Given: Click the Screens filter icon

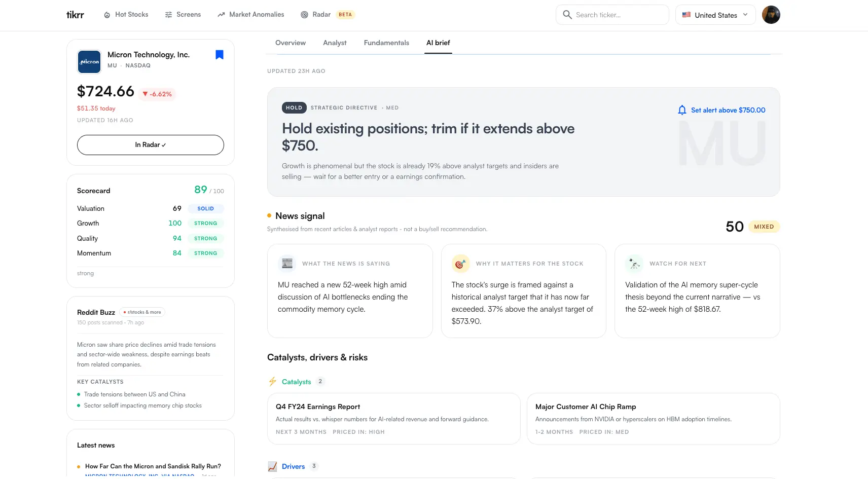Looking at the screenshot, I should pos(168,15).
